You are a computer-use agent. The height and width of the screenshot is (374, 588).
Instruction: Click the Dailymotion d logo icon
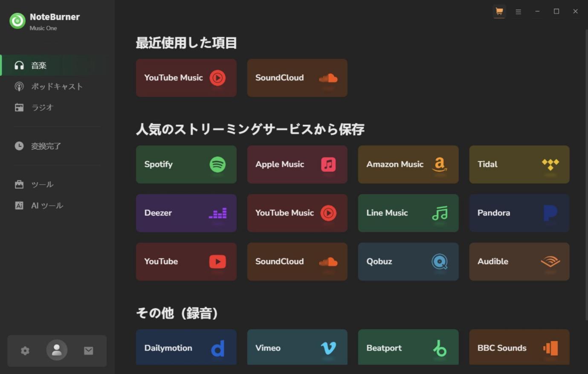pos(217,348)
